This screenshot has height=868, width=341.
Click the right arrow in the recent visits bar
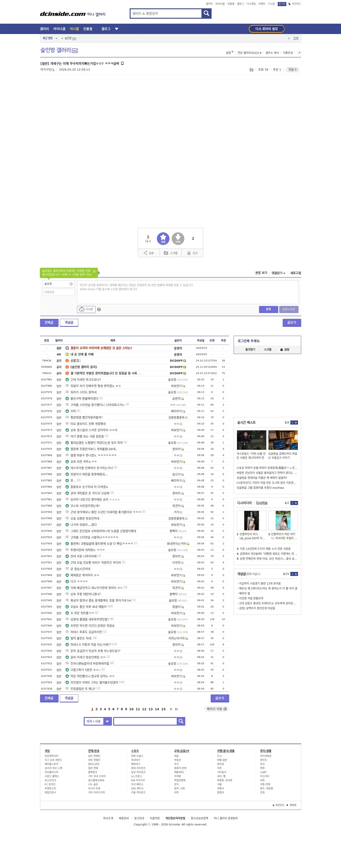point(289,38)
